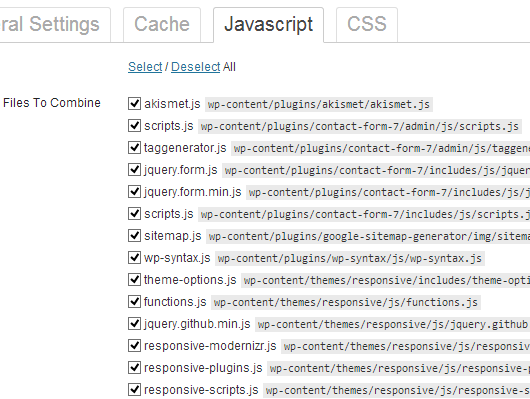Toggle the wp-syntax.js checkbox
Viewport: 530px width, 399px height.
tap(134, 257)
